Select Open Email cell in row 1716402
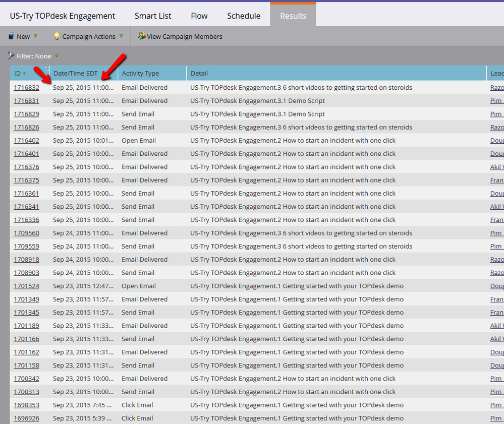Screen dimensions: 504x424 [x=139, y=140]
